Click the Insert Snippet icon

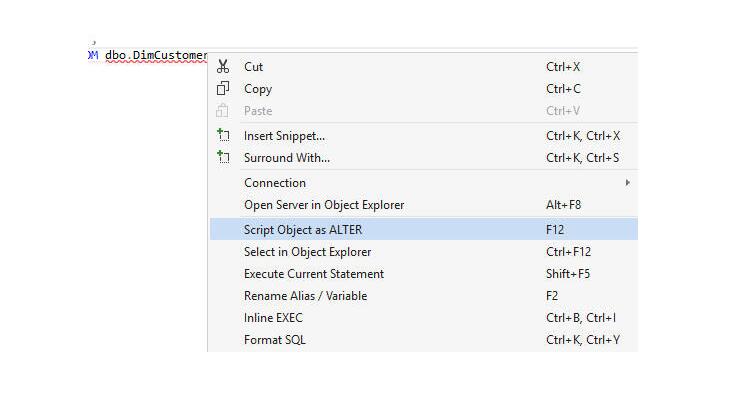[x=223, y=136]
